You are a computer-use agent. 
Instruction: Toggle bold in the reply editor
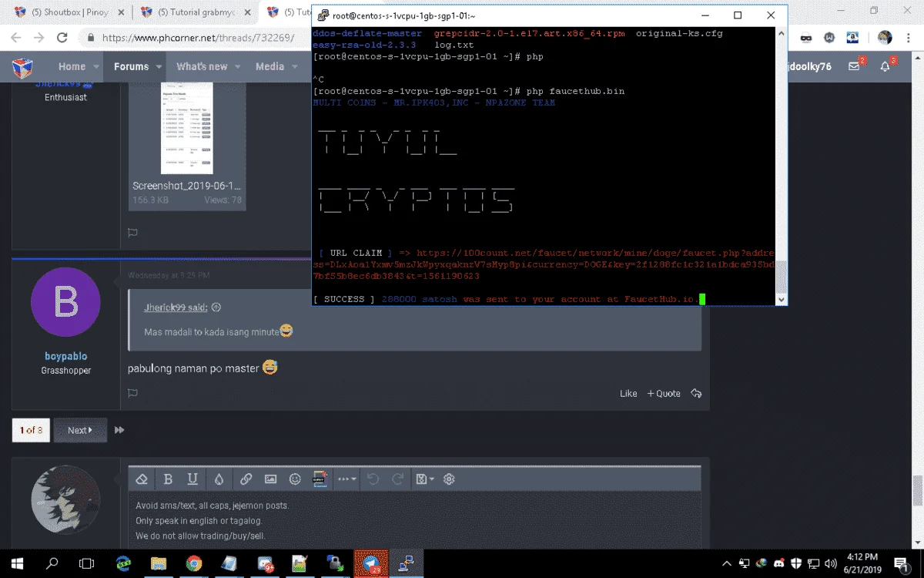168,479
